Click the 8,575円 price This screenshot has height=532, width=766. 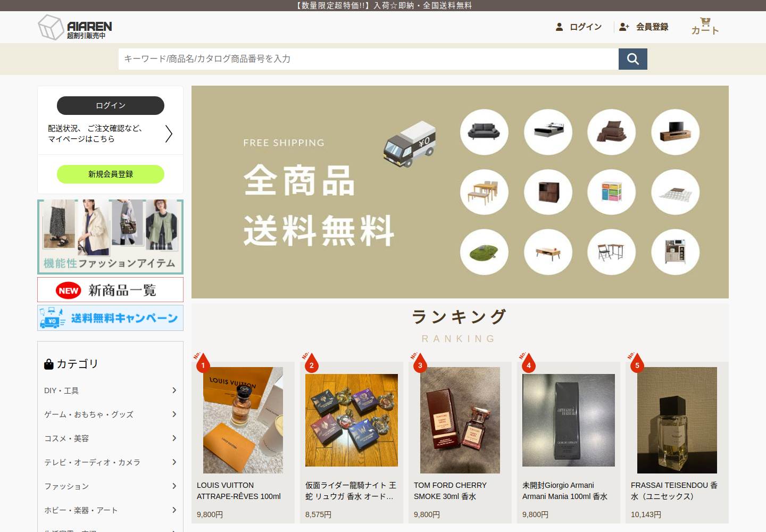tap(318, 514)
